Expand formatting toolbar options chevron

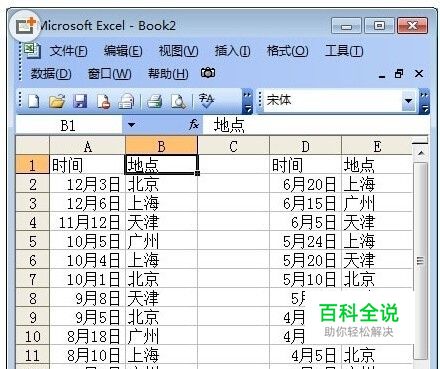pos(424,101)
